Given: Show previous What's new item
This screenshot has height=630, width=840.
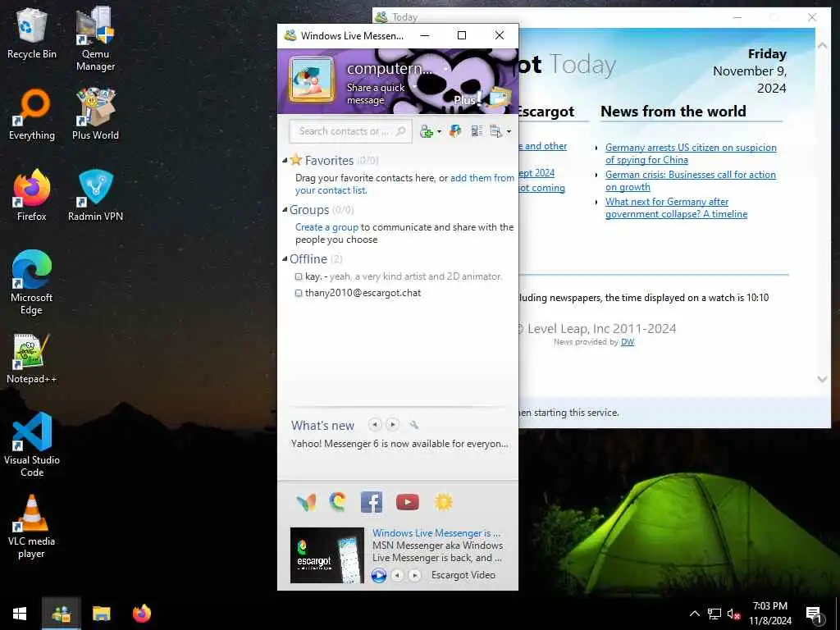Looking at the screenshot, I should [375, 425].
